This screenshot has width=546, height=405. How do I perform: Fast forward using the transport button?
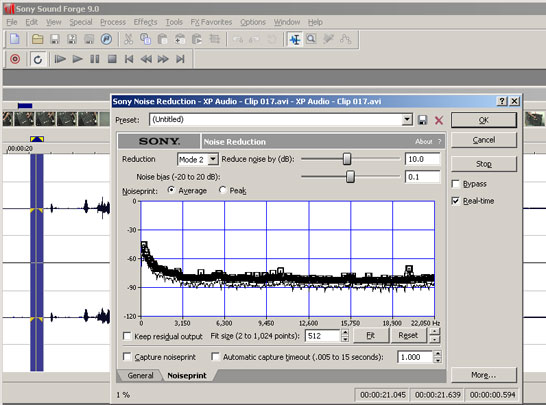point(163,59)
